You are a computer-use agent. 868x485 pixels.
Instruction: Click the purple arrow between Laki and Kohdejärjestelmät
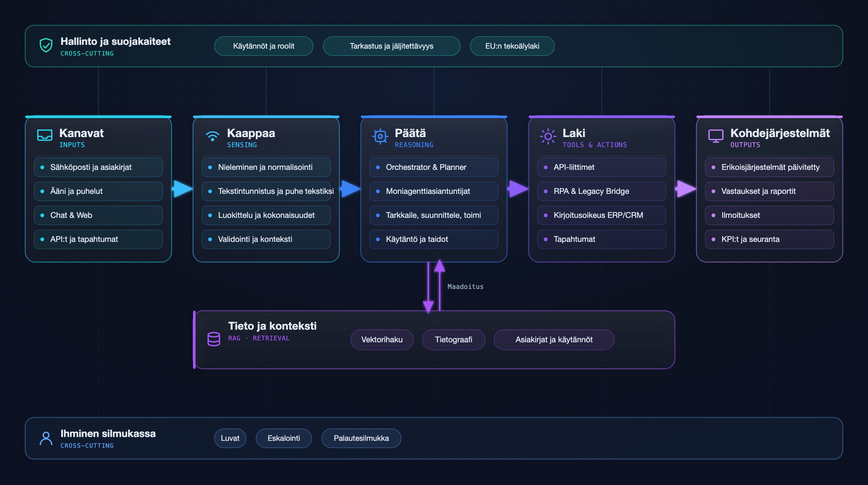click(686, 189)
